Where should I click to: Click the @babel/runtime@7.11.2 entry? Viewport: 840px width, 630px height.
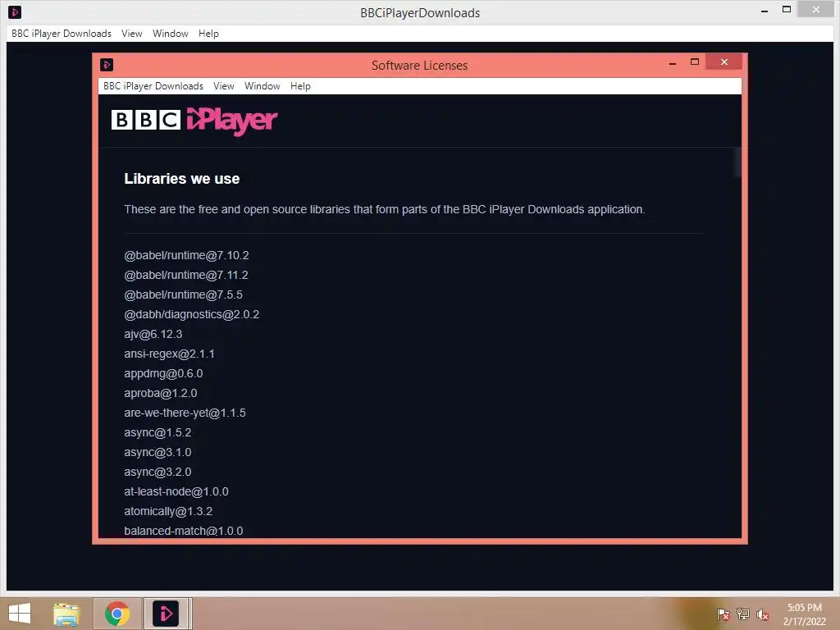coord(186,276)
